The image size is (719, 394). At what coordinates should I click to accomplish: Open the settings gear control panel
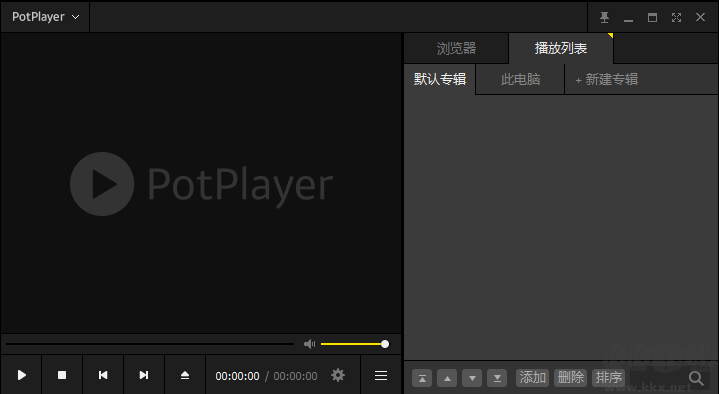[x=338, y=375]
